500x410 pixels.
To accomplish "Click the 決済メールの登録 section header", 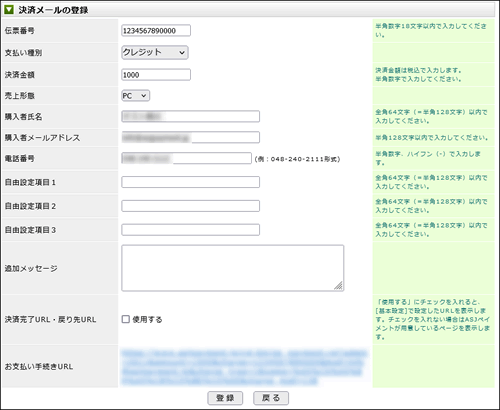I will [x=53, y=10].
